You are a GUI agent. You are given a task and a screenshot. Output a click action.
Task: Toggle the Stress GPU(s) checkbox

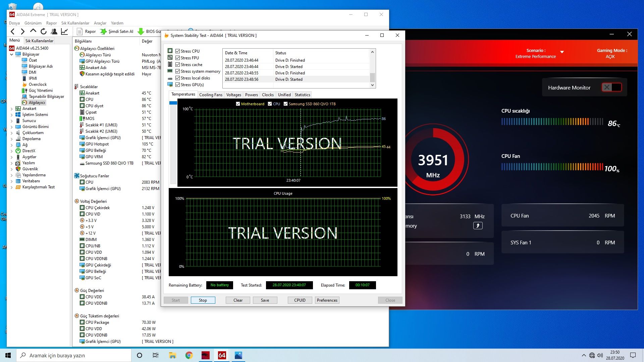(x=178, y=85)
